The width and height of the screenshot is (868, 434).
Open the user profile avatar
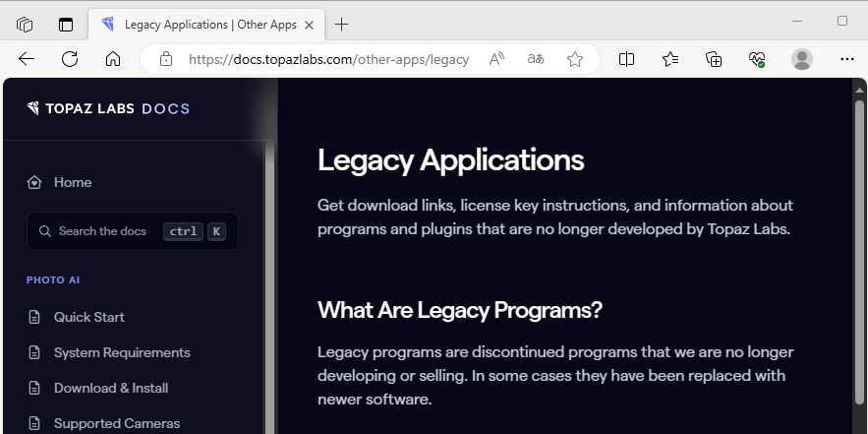click(802, 59)
